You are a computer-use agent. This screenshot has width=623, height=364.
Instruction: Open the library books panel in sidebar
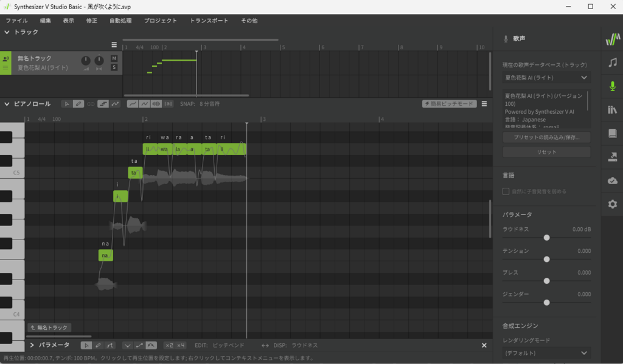[x=612, y=110]
